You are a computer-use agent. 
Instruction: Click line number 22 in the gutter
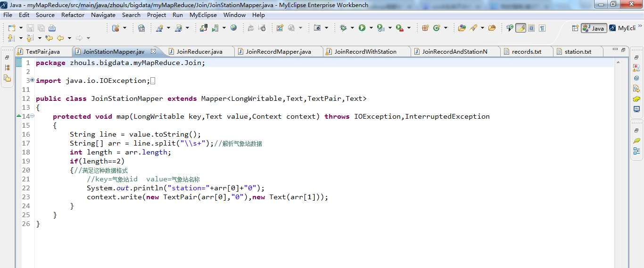26,188
